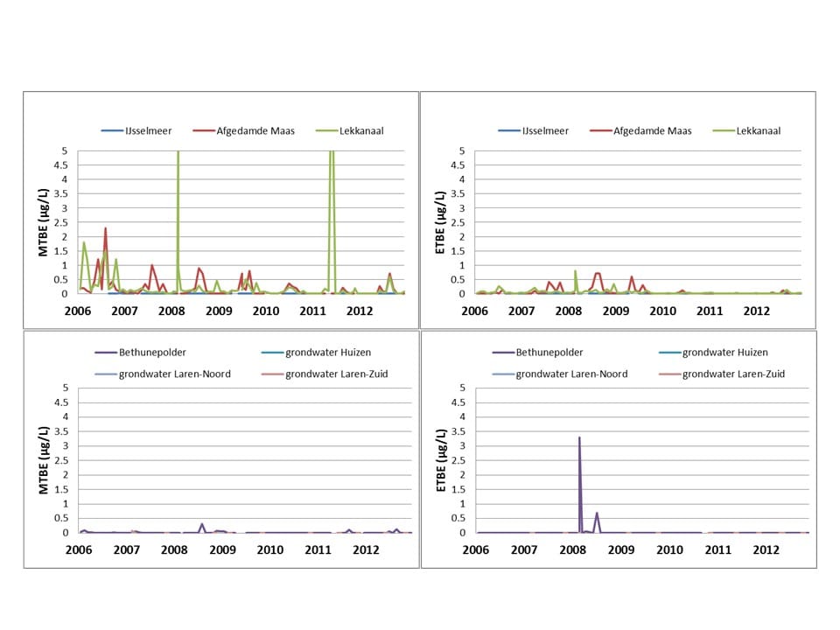Screen dimensions: 840x630
Task: Click the MTBE (µg/L) axis title of Lekkanaal chart
Action: 44,222
